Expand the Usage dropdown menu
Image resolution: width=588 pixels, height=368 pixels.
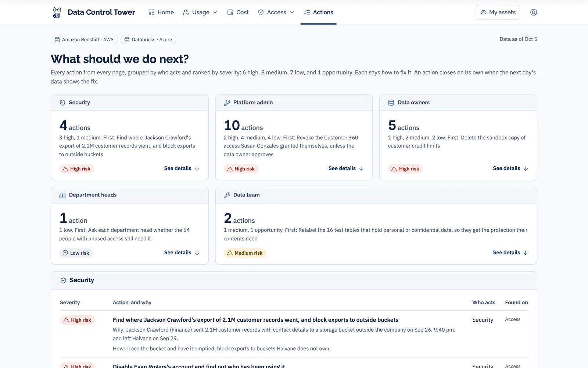[x=200, y=12]
